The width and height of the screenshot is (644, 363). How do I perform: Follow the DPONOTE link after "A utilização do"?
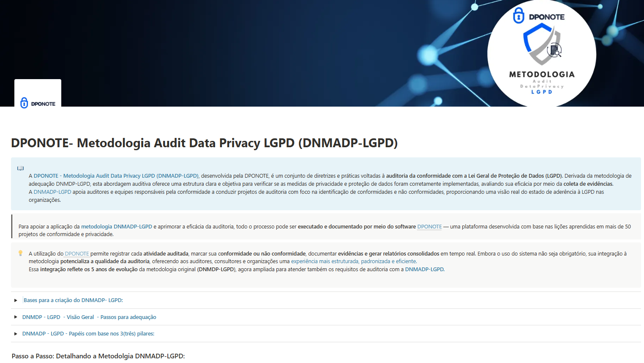77,254
